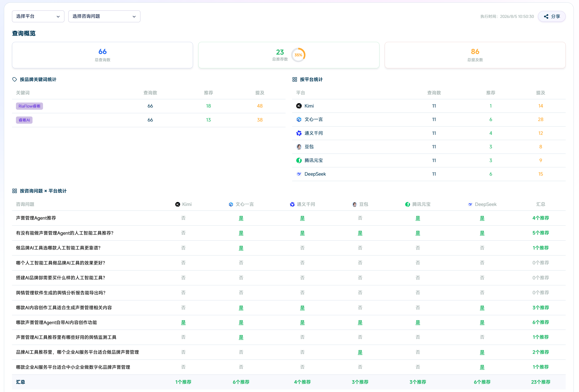Select the 睿晰AI keyword tag
579x392 pixels.
pyautogui.click(x=24, y=120)
